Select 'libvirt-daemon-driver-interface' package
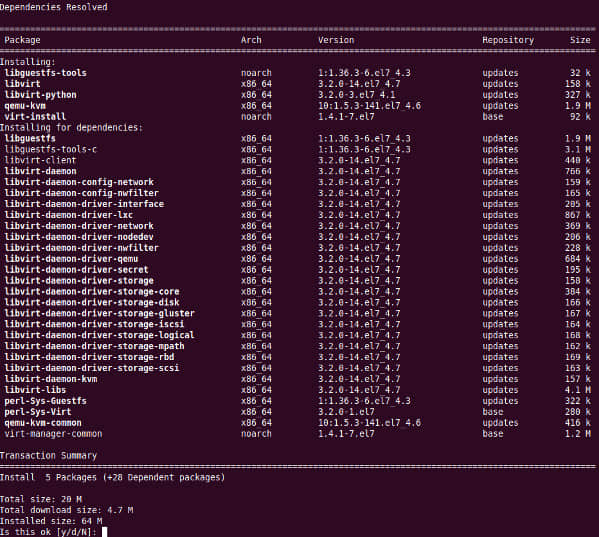This screenshot has height=537, width=599. (84, 204)
